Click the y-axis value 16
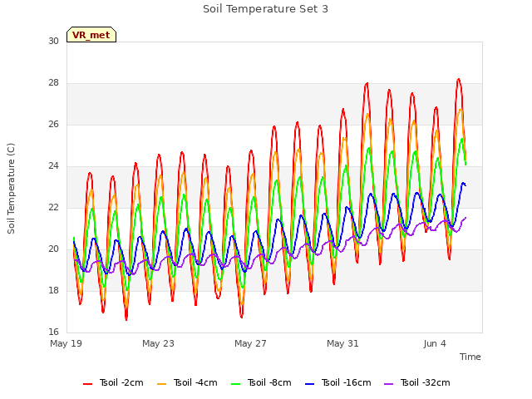The height and width of the screenshot is (399, 532). (x=53, y=332)
